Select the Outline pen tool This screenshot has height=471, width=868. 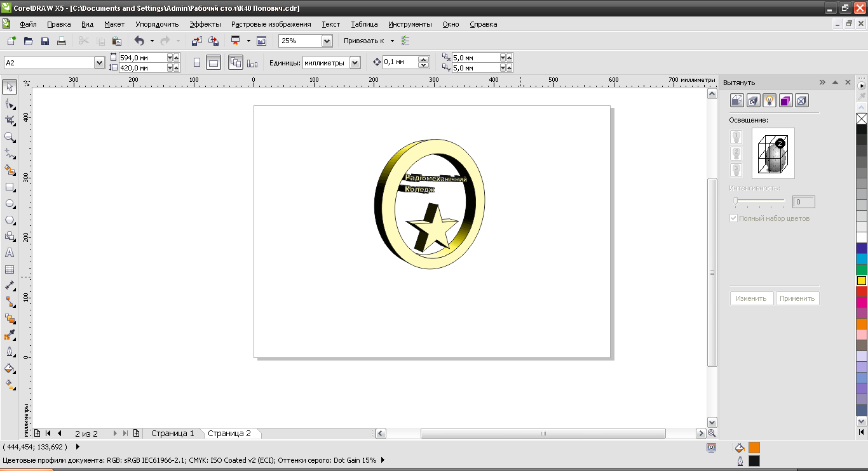pos(10,352)
